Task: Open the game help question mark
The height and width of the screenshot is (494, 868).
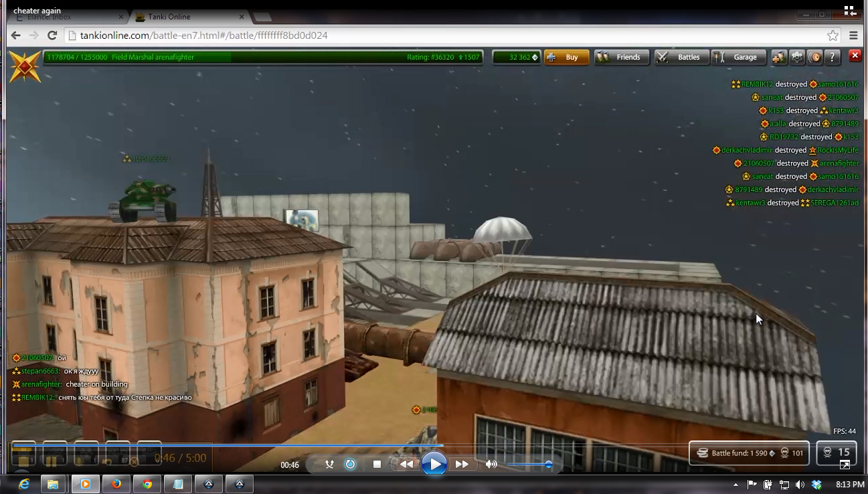Action: (x=832, y=58)
